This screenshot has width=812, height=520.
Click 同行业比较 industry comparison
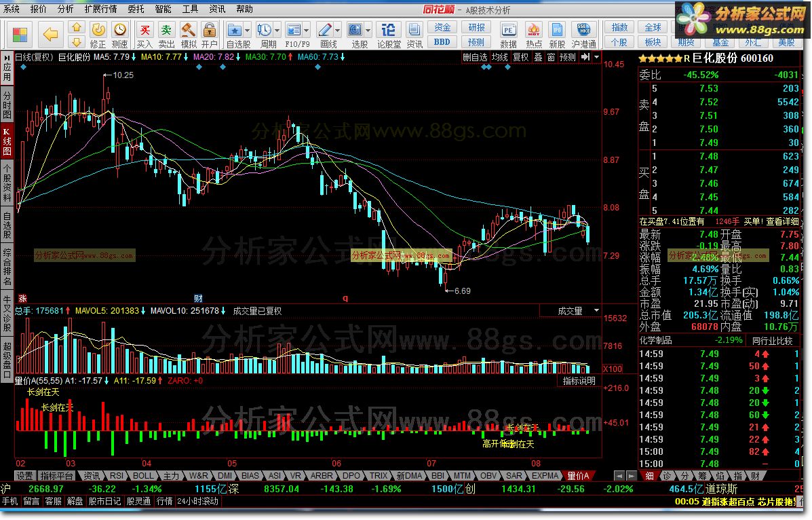pos(773,341)
